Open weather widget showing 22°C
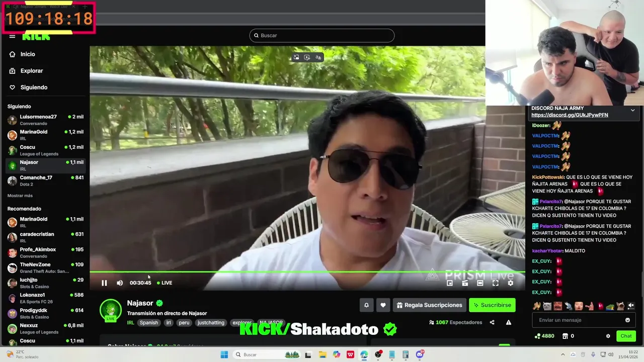 (22, 354)
